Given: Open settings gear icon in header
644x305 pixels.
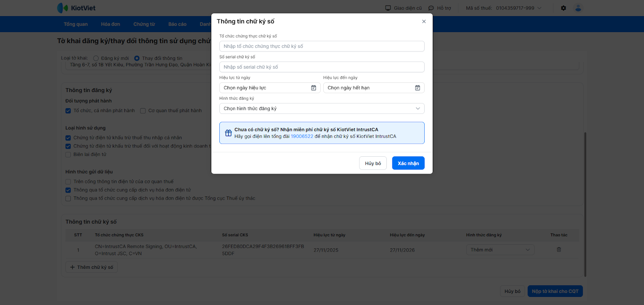Looking at the screenshot, I should [x=563, y=8].
